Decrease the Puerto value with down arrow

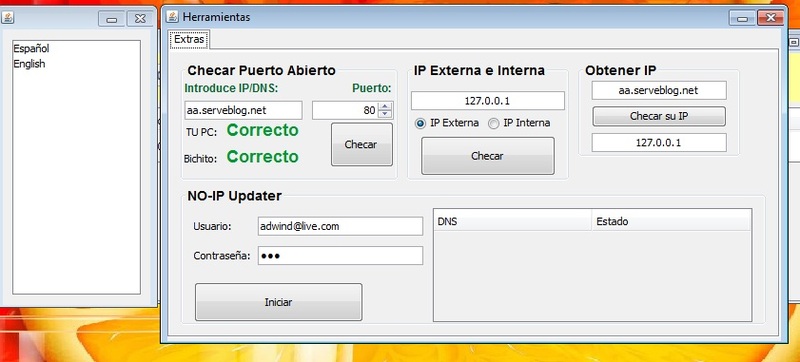pos(385,114)
